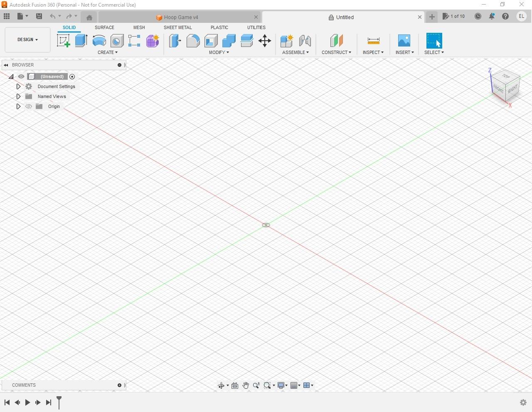Activate the Move/Copy tool
Screen dimensions: 532x412
(265, 41)
